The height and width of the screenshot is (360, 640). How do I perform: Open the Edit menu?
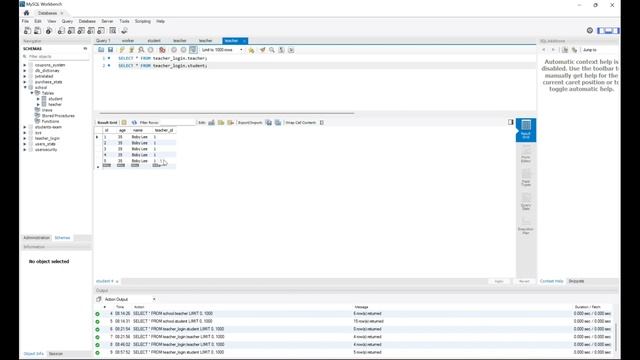pyautogui.click(x=38, y=21)
